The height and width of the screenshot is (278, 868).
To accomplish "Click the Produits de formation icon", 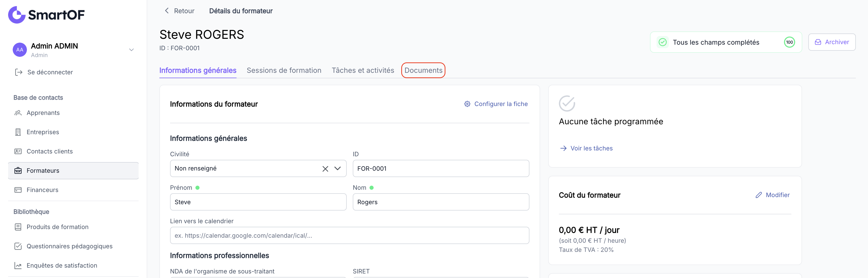I will click(x=18, y=227).
